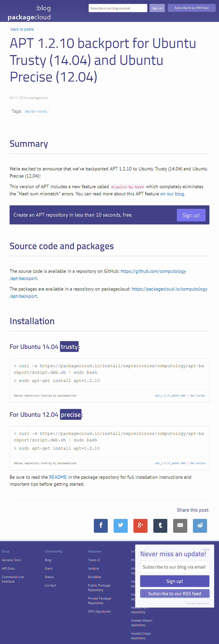Image resolution: width=219 pixels, height=644 pixels.
Task: Click 'Debian repository hosting by packagecloud' under precise
Action: tap(45, 463)
